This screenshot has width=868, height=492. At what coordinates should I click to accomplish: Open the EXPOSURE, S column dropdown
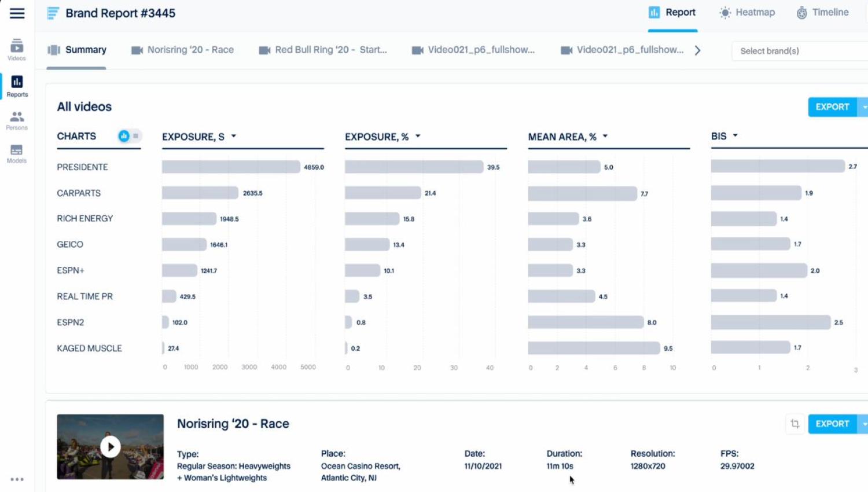[234, 137]
